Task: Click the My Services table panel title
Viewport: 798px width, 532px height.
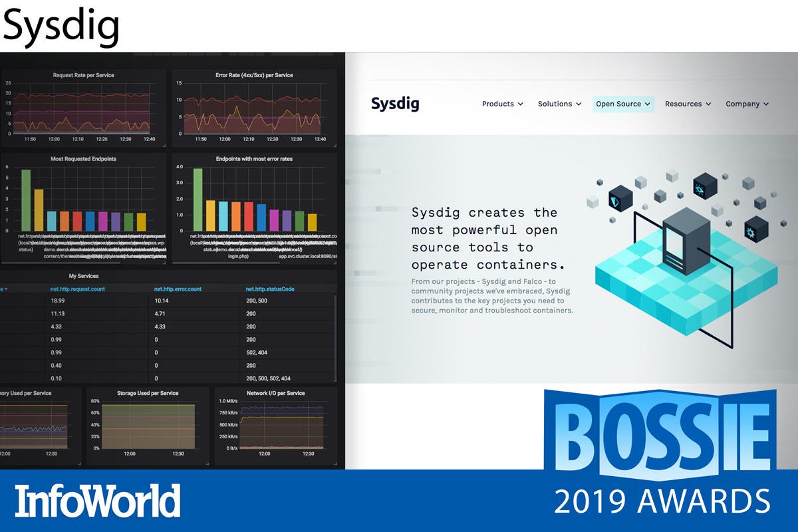Action: point(83,275)
